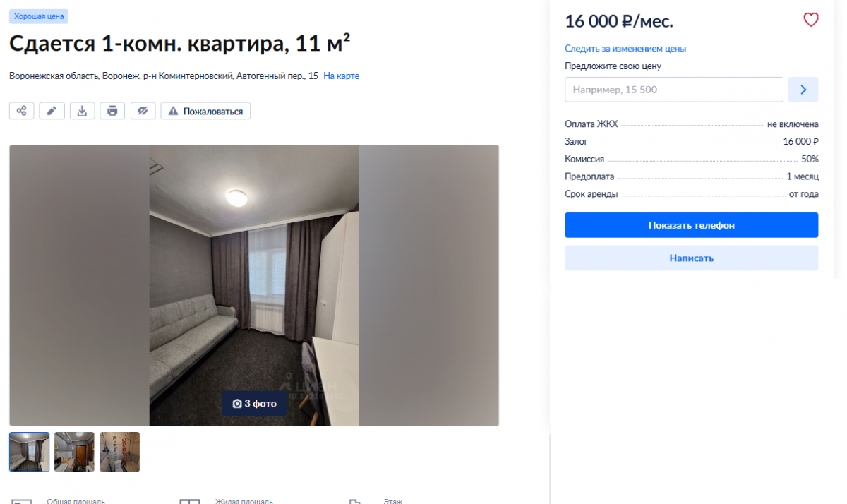Image resolution: width=847 pixels, height=504 pixels.
Task: Select the second photo thumbnail with door
Action: (x=74, y=452)
